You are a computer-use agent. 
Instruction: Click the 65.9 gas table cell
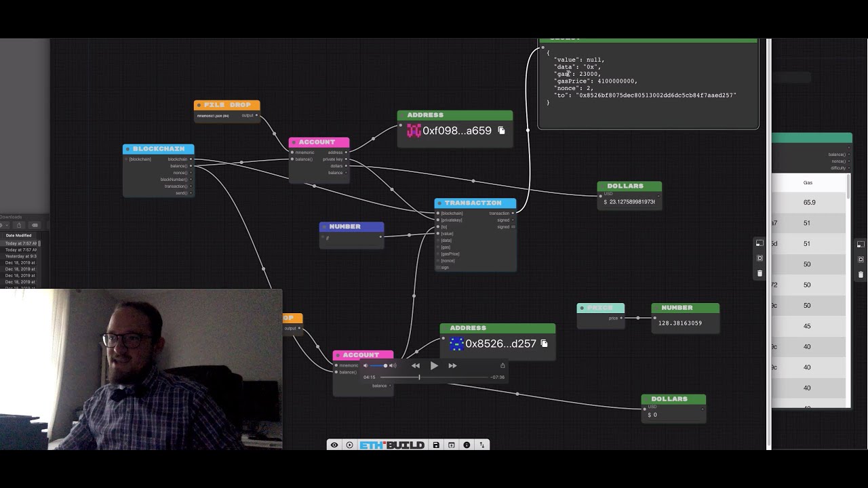809,203
